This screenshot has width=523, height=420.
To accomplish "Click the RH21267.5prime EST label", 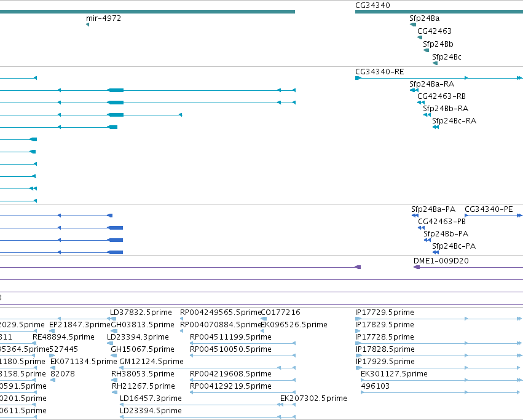I will pyautogui.click(x=143, y=387).
